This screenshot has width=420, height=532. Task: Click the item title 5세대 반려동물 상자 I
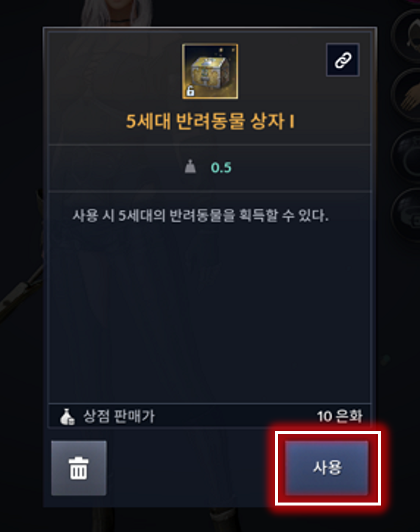pos(210,122)
